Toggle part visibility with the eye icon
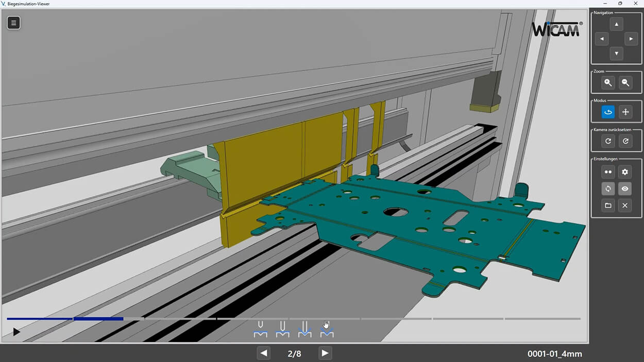Viewport: 644px width, 362px height. click(625, 188)
